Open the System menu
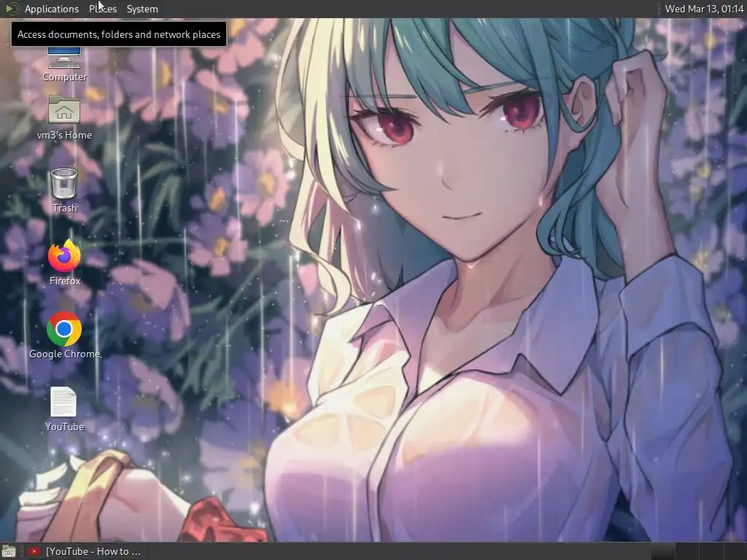 (x=142, y=9)
